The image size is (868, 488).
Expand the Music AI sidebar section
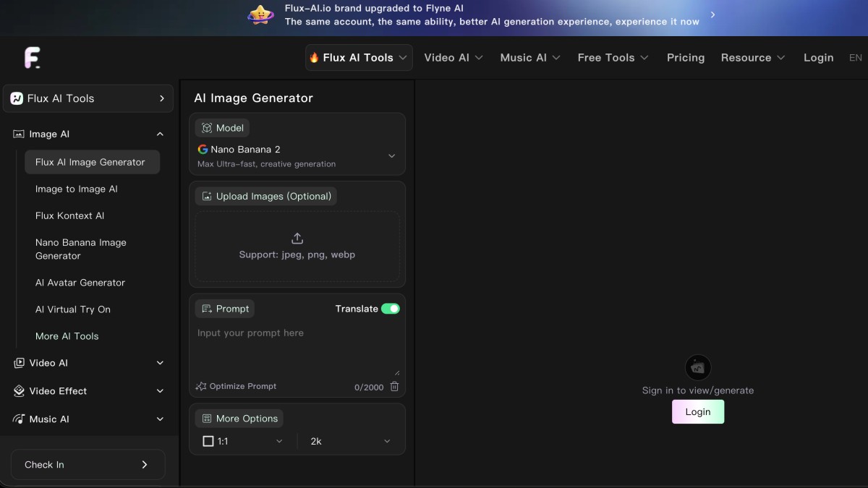pos(160,419)
